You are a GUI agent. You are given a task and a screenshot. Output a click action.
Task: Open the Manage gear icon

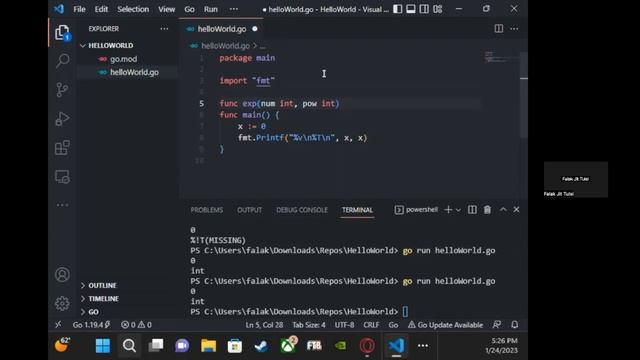point(62,303)
